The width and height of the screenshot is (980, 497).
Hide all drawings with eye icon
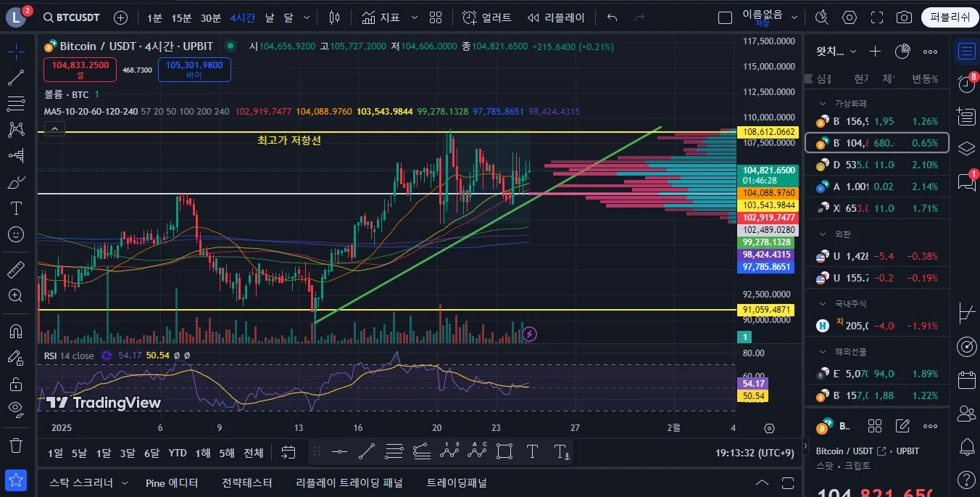coord(16,409)
